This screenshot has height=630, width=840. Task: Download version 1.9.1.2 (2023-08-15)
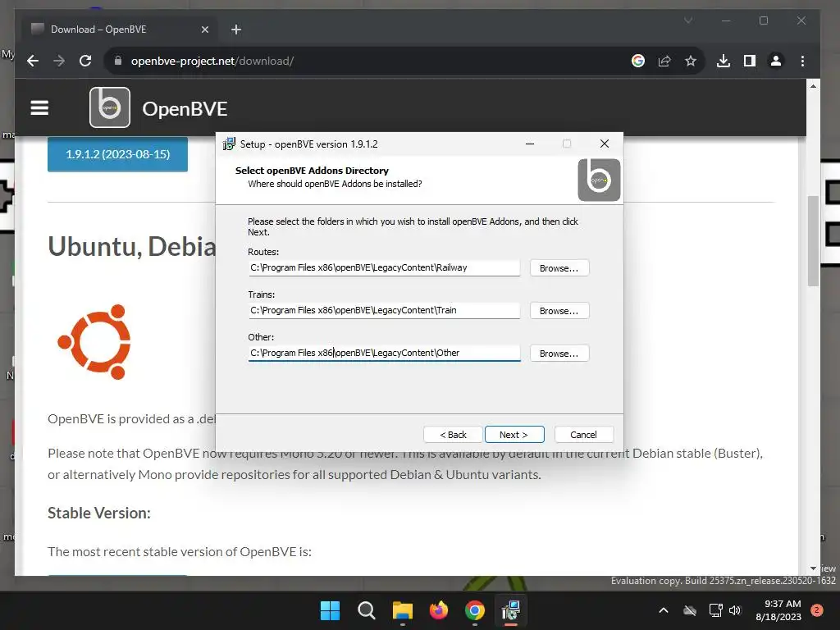(117, 154)
